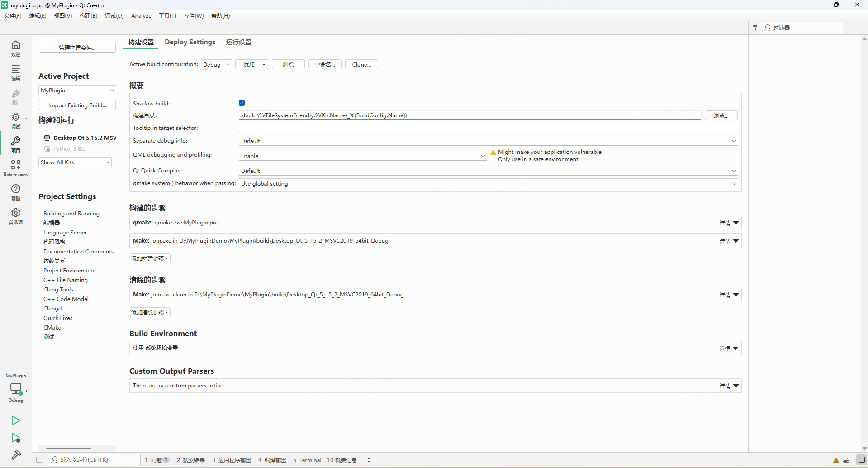Open the Design mode icon

coord(16,96)
